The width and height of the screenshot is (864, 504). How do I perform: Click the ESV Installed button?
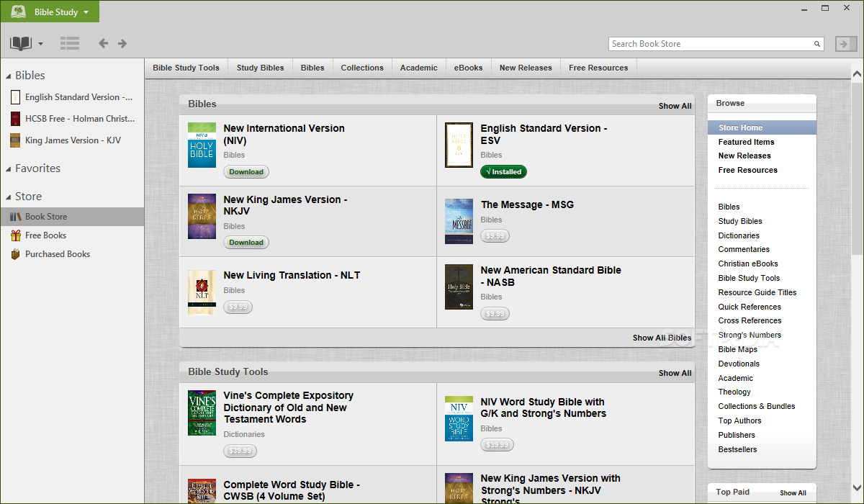pyautogui.click(x=504, y=172)
